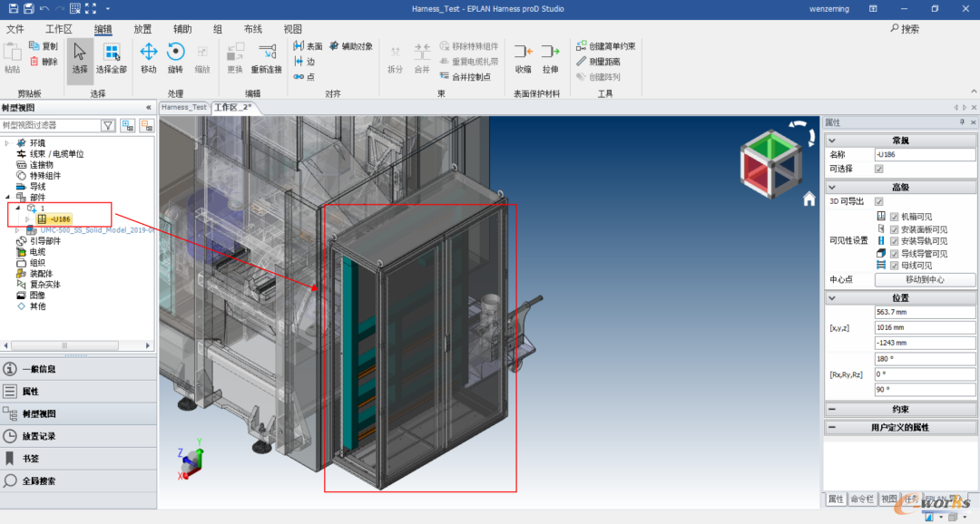Open the 布线 menu tab
The width and height of the screenshot is (980, 524).
[x=253, y=29]
